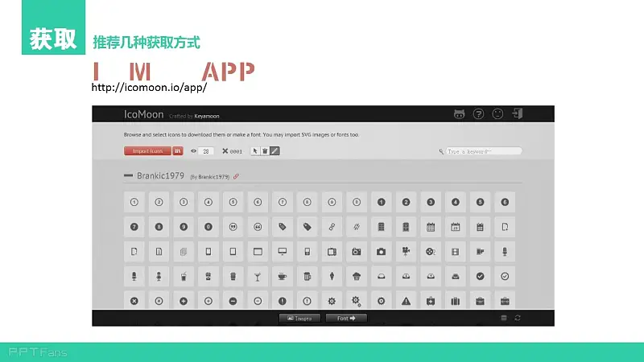Select the outlined minus circle icon

click(258, 301)
